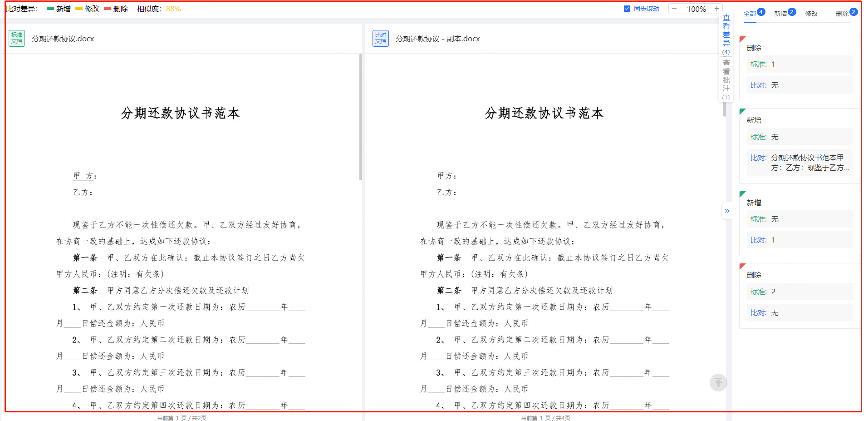Click the 标准: 无 row in second card
Image resolution: width=868 pixels, height=421 pixels.
pos(800,137)
